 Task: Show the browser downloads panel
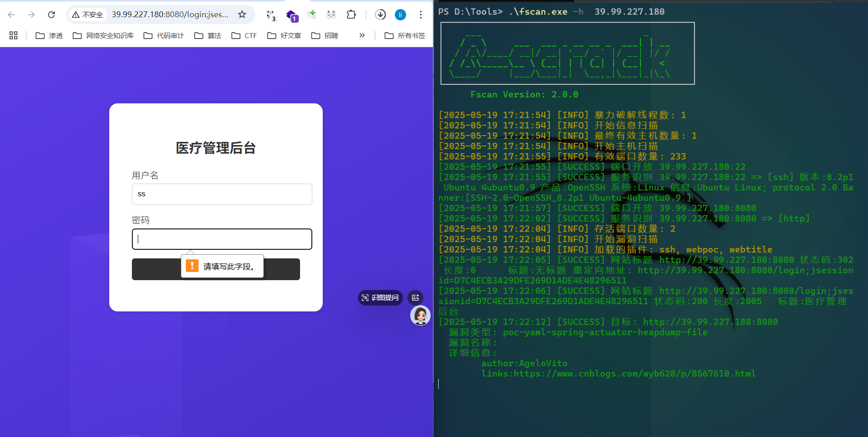pyautogui.click(x=380, y=15)
